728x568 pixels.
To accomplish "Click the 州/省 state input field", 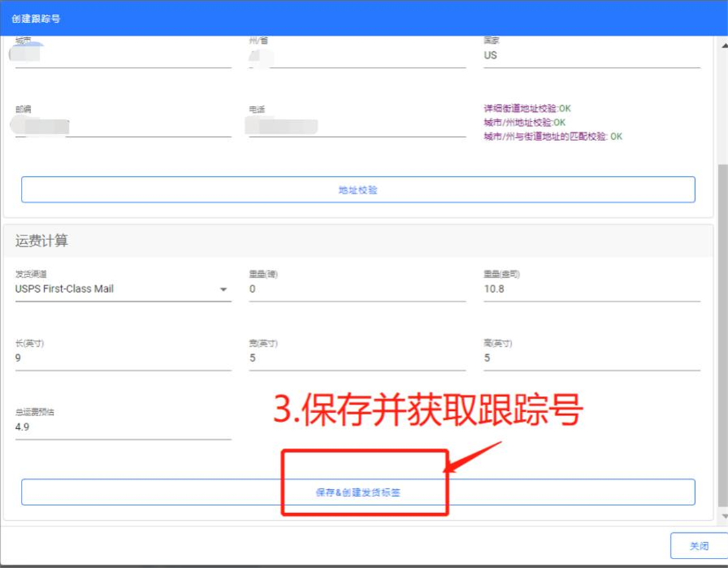I will (357, 56).
